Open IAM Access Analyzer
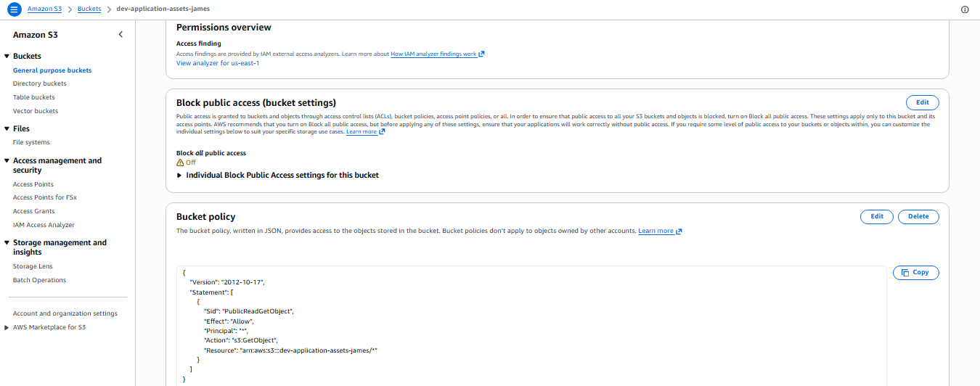980x386 pixels. tap(44, 225)
